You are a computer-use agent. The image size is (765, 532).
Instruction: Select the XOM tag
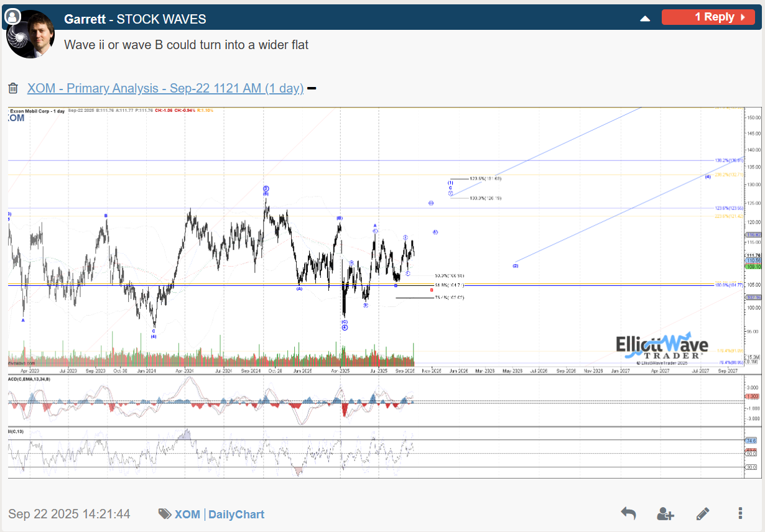click(187, 514)
